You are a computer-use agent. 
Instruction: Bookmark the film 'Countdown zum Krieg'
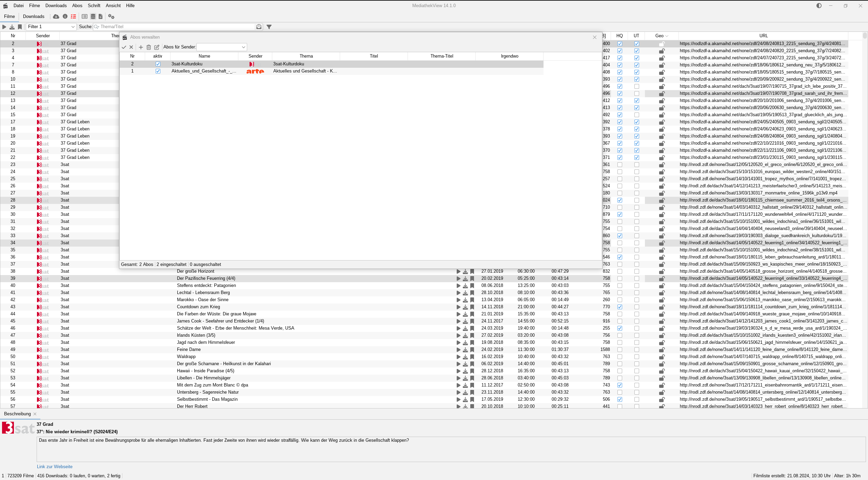pyautogui.click(x=472, y=307)
